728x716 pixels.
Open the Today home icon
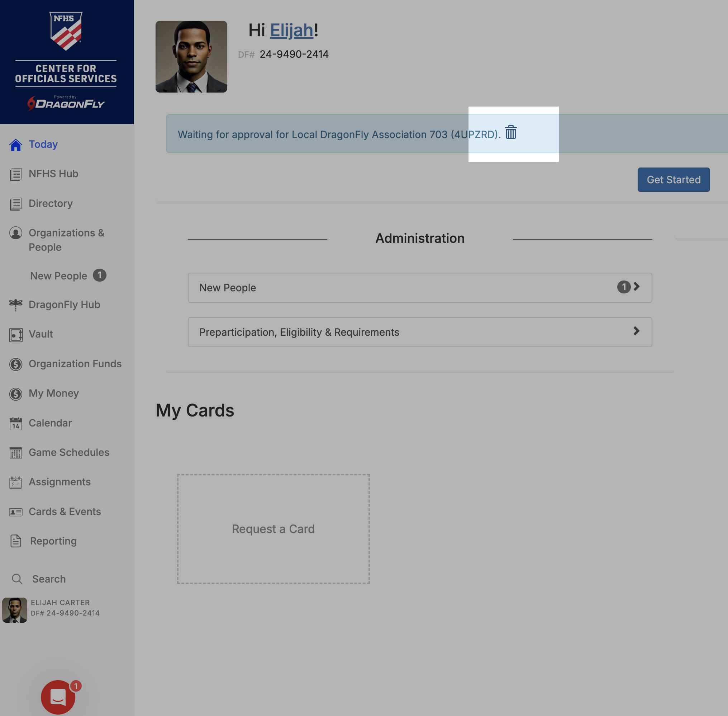pos(16,145)
